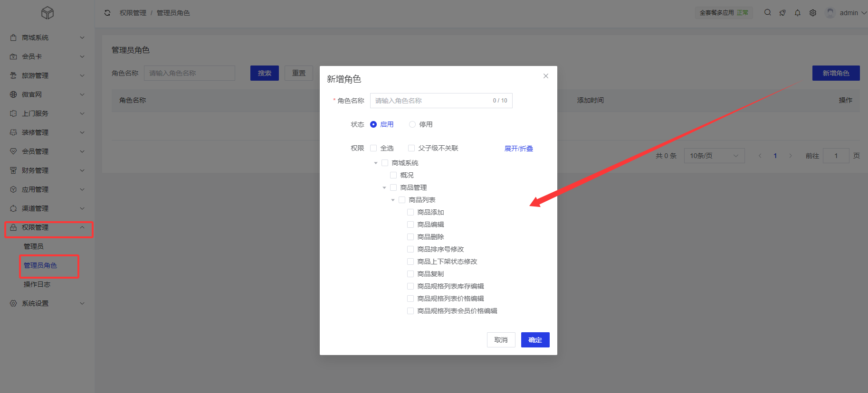Open the 10条/页 page size dropdown
Viewport: 868px width, 393px height.
point(714,156)
